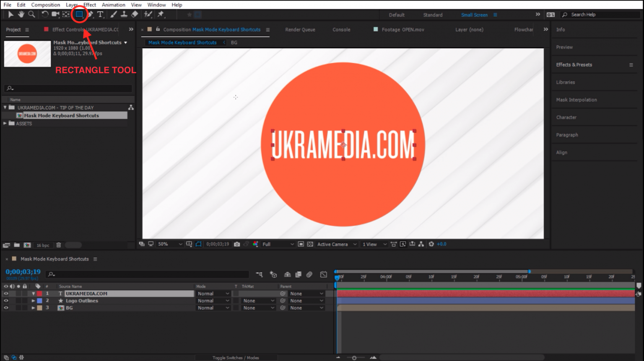This screenshot has width=644, height=361.
Task: Select the Pen tool
Action: point(90,14)
